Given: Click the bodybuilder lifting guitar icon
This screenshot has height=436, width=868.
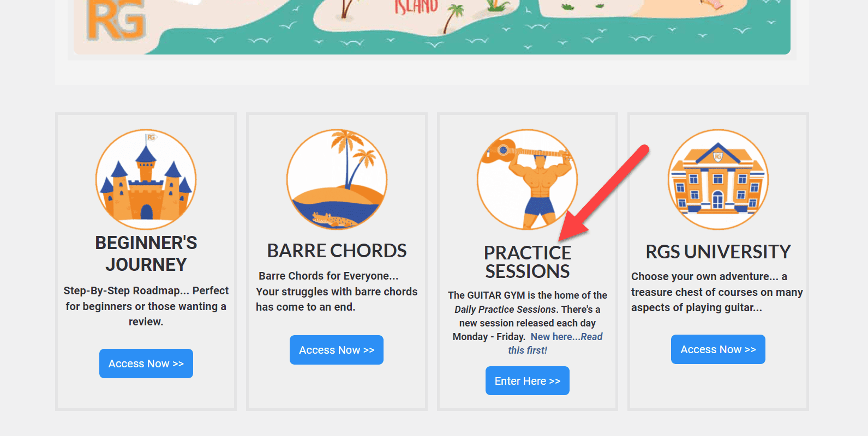Looking at the screenshot, I should pyautogui.click(x=527, y=179).
